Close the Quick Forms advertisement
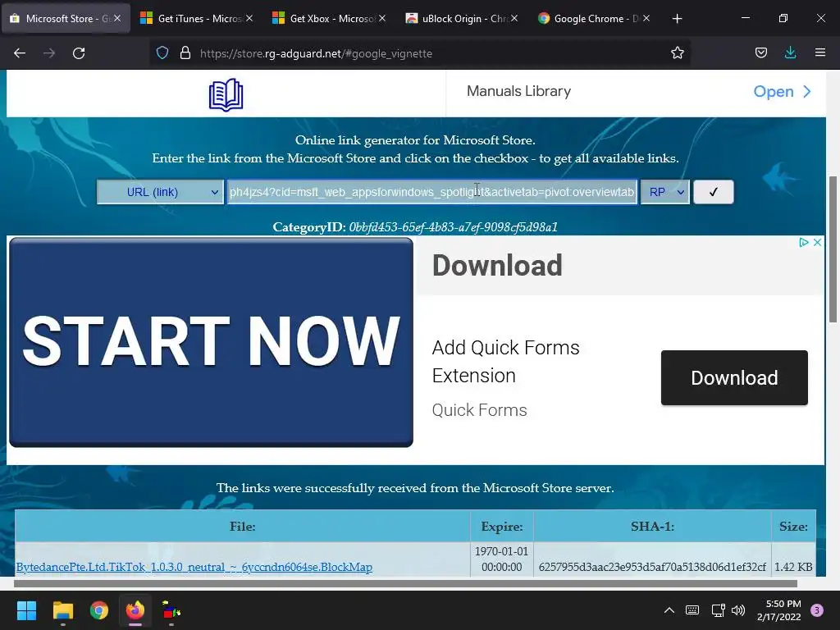Image resolution: width=840 pixels, height=630 pixels. pos(817,242)
